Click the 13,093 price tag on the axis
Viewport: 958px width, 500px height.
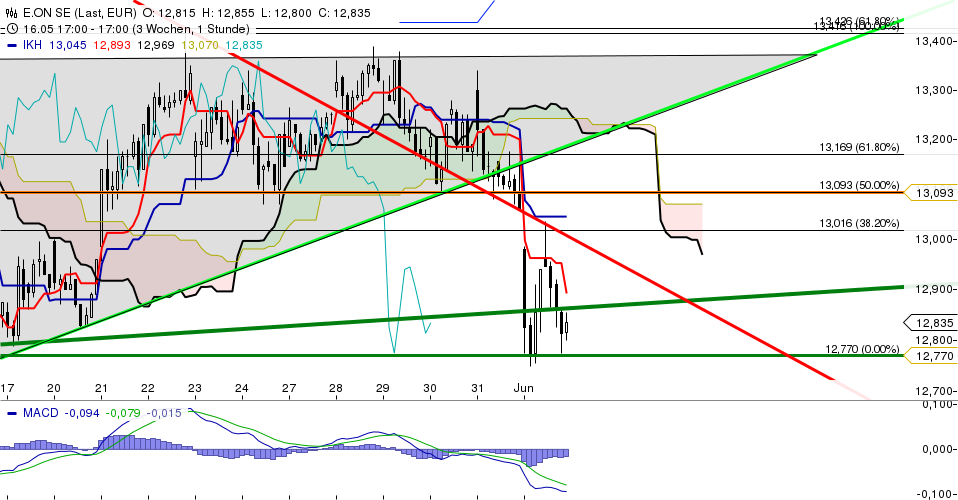tap(931, 193)
